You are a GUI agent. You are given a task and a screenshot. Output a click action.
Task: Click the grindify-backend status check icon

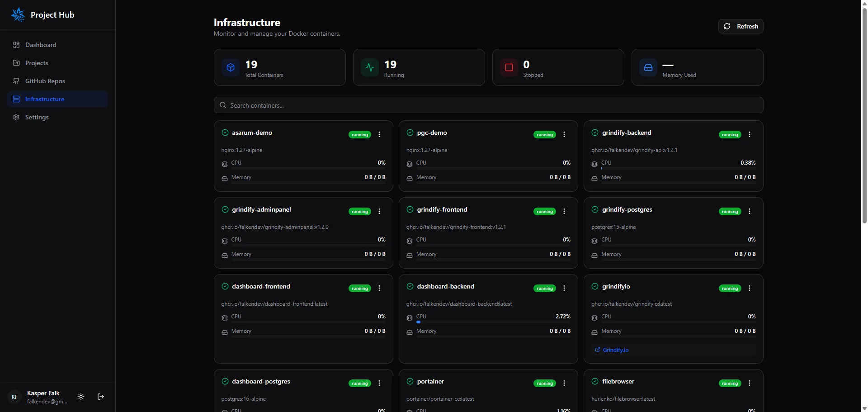pyautogui.click(x=595, y=133)
